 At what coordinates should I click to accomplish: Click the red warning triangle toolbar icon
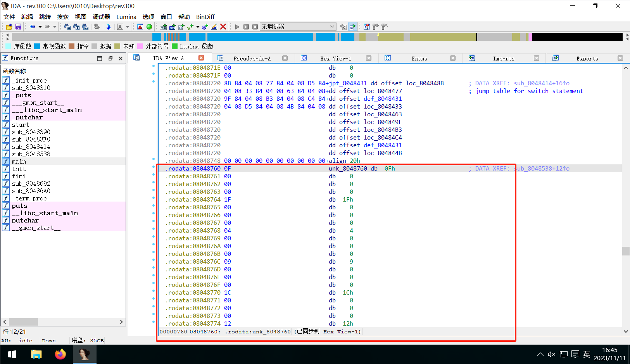(x=140, y=27)
